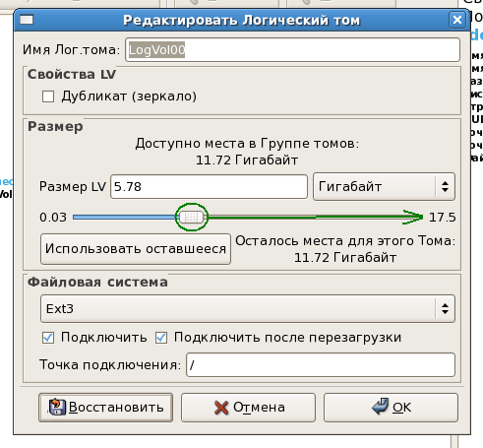The height and width of the screenshot is (448, 483).
Task: Enable the Дубликат (зеркало) checkbox
Action: coord(48,96)
